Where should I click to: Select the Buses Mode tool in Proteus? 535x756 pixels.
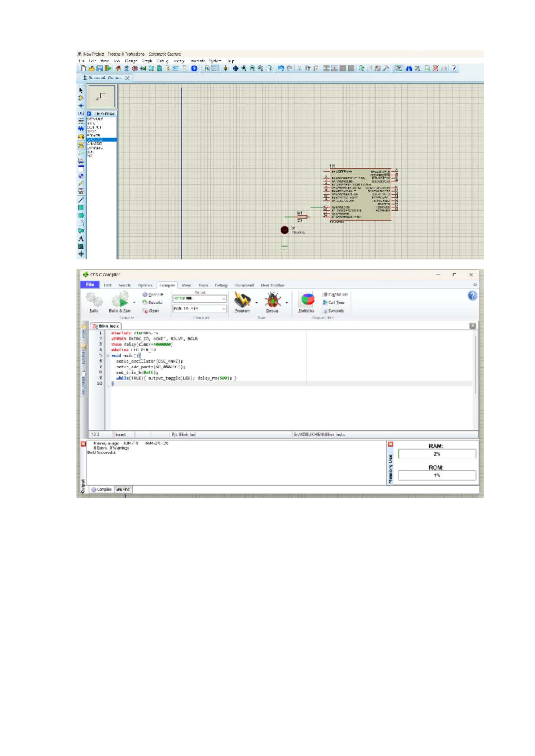pos(81,128)
